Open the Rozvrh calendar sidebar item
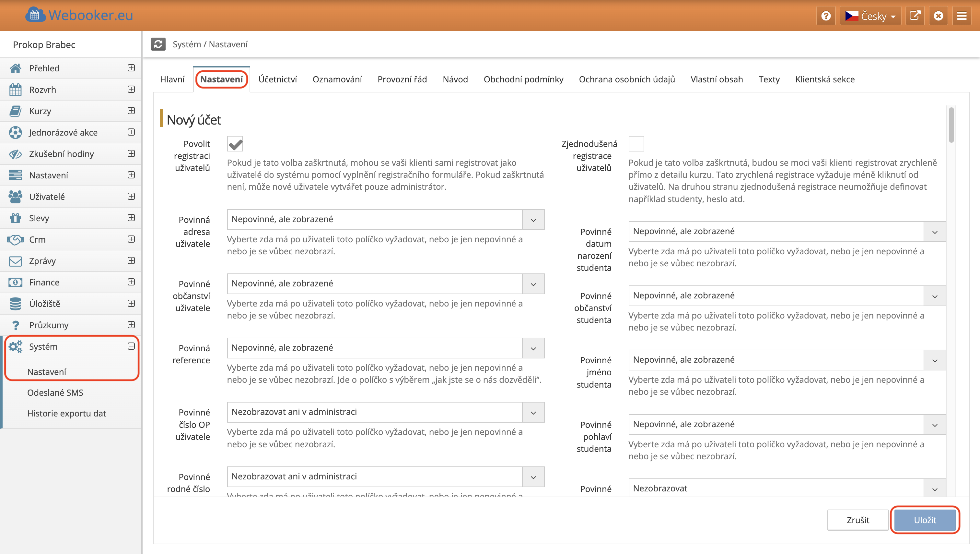 42,90
